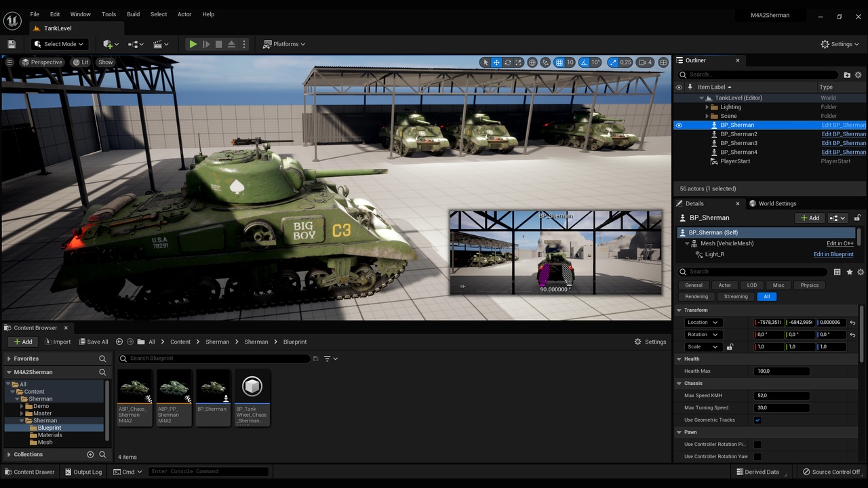Open BP_Tank Wheel_Chaos asset thumbnail
This screenshot has width=868, height=488.
pos(252,387)
